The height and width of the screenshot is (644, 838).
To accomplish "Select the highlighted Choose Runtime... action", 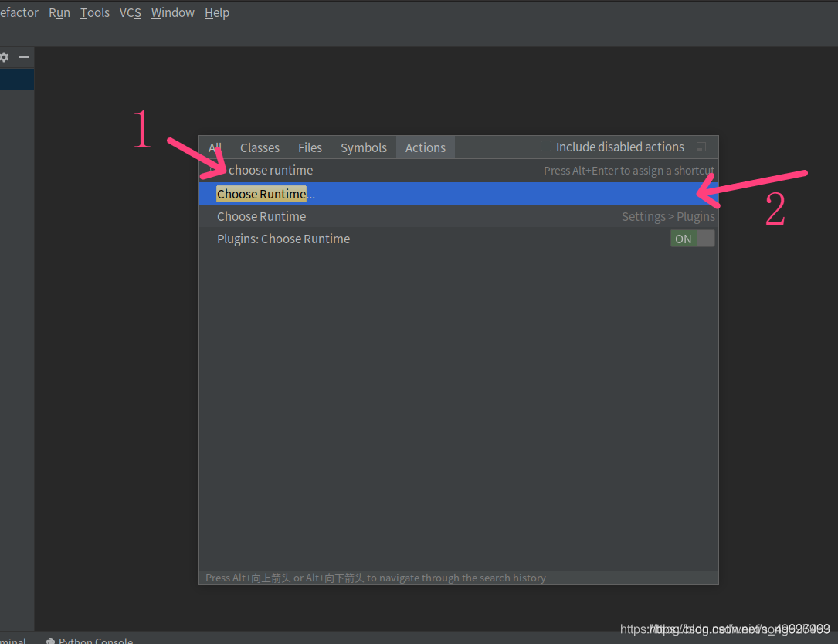I will [459, 194].
